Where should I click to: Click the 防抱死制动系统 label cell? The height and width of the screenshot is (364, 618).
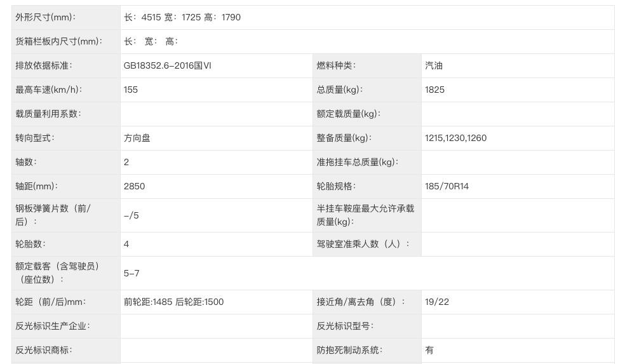click(x=350, y=350)
